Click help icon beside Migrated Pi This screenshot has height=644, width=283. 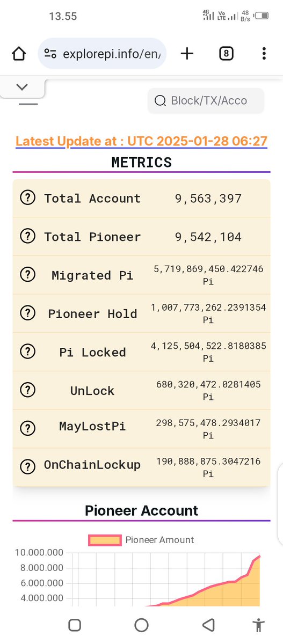(27, 275)
